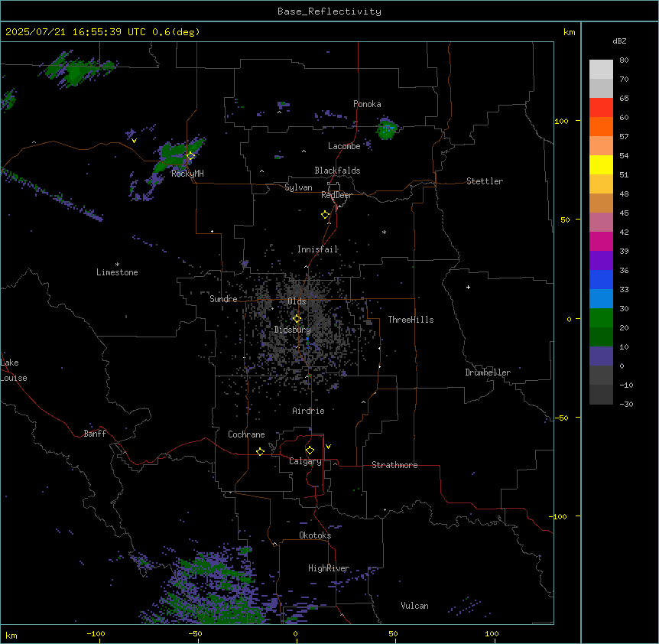Click the dBZ legend heading
This screenshot has height=644, width=659.
click(x=619, y=41)
